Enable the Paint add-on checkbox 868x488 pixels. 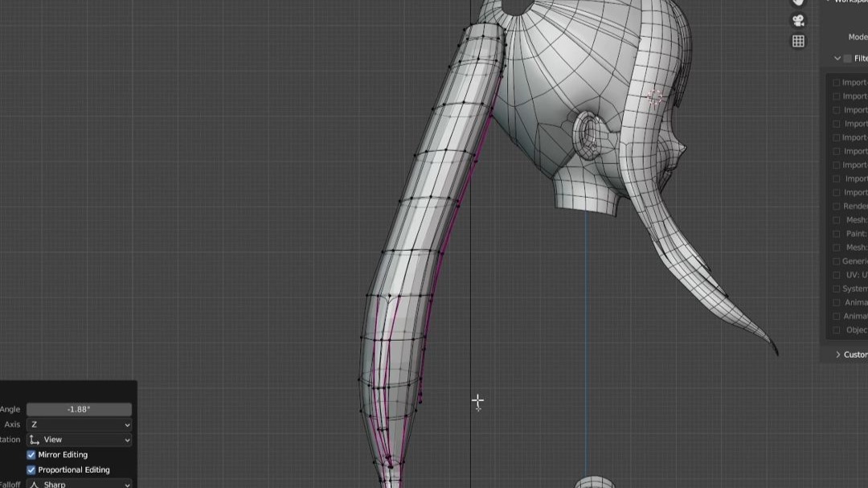click(837, 234)
